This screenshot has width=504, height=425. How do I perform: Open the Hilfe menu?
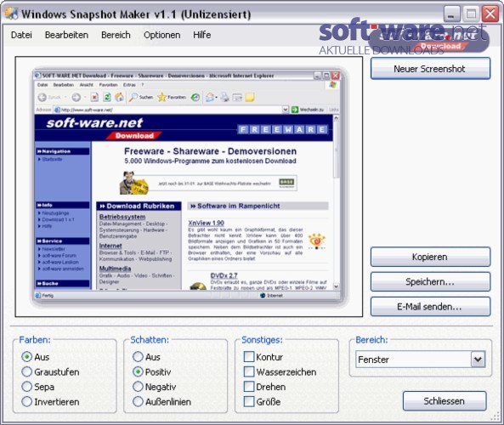tap(202, 35)
